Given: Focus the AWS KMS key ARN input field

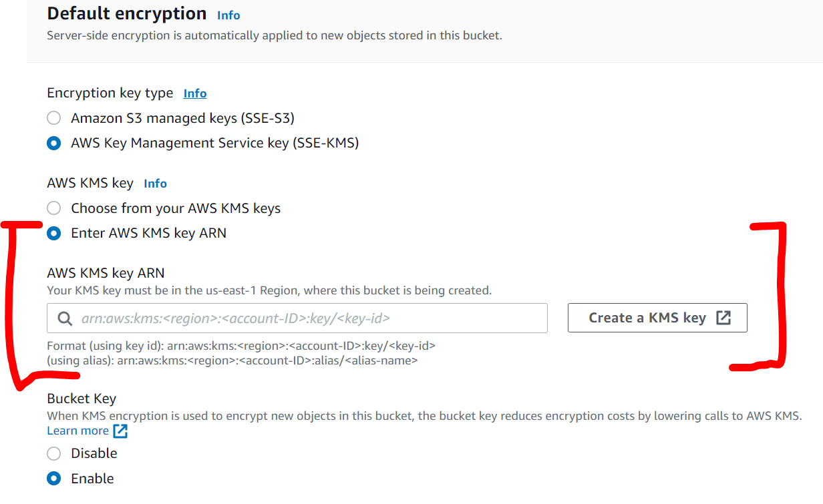Looking at the screenshot, I should coord(307,318).
